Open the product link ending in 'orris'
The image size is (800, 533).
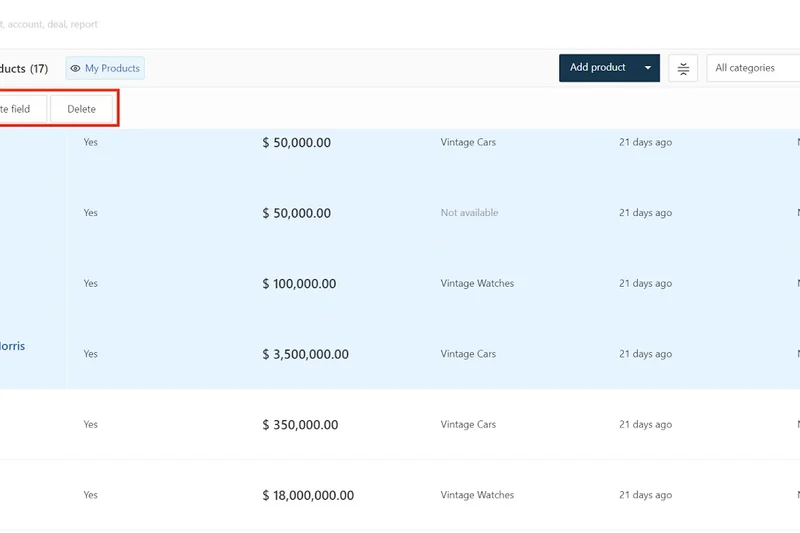point(12,346)
